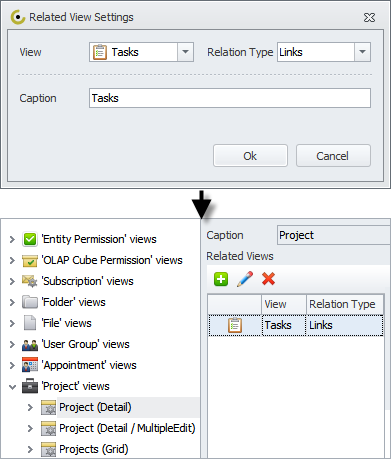
Task: Click the 'Subscription' views envelope icon
Action: 30,281
